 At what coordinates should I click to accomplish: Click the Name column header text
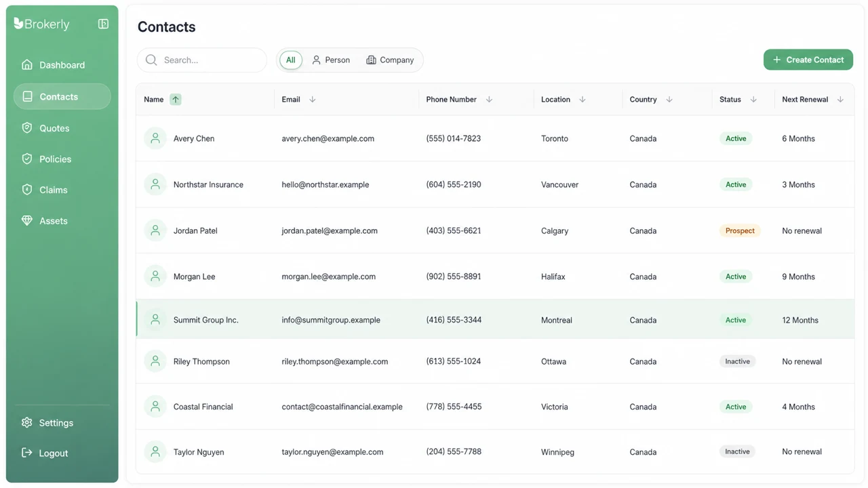(154, 100)
